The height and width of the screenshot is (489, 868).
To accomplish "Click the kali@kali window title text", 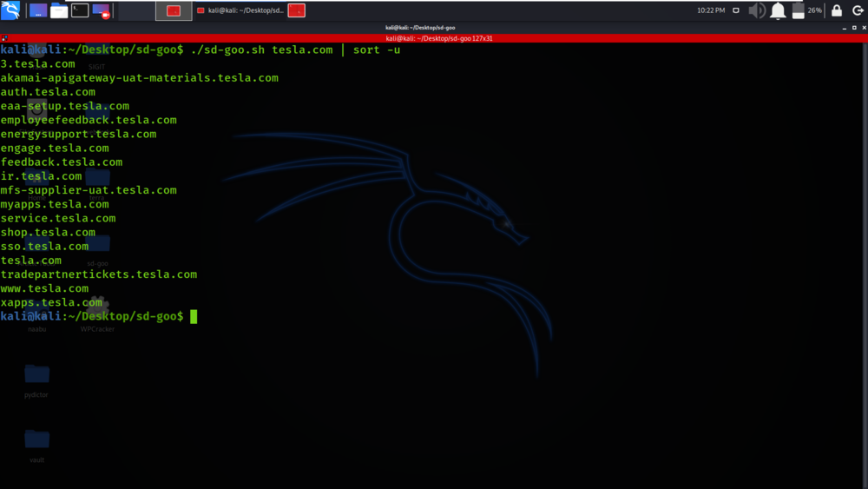I will (x=420, y=28).
